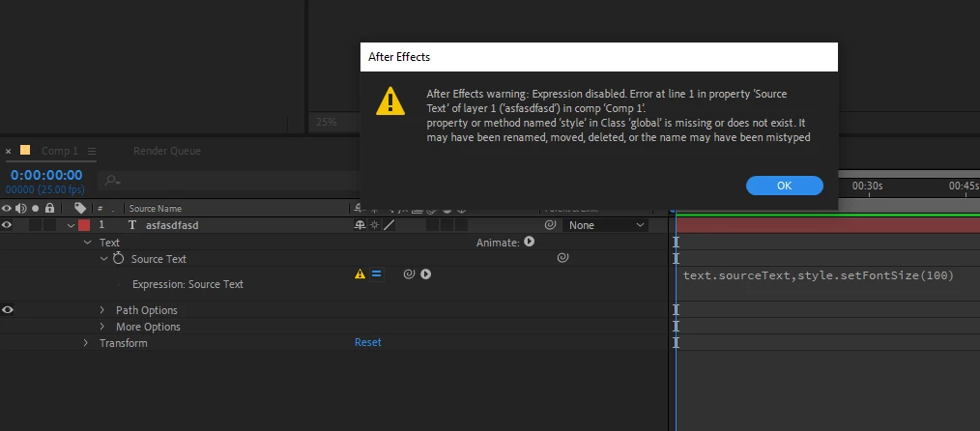Expand Path Options
The image size is (980, 431).
click(x=102, y=310)
